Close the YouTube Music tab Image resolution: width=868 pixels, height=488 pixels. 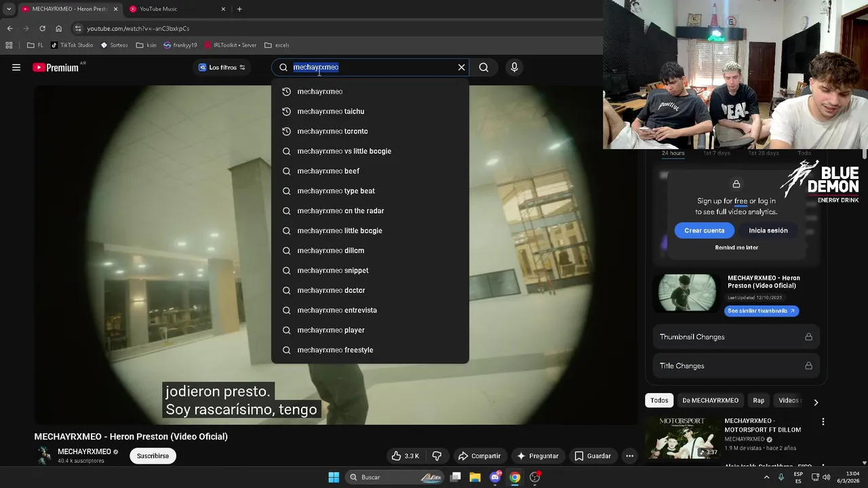point(223,9)
